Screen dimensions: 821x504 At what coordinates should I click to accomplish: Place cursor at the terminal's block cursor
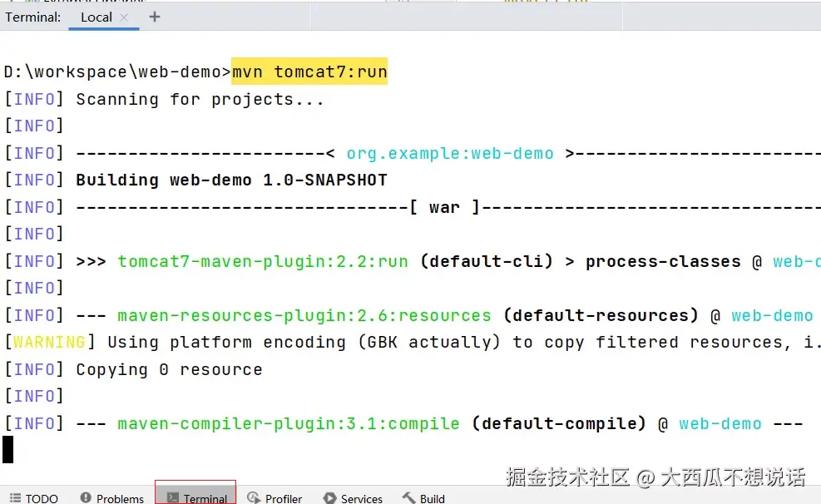click(x=7, y=450)
